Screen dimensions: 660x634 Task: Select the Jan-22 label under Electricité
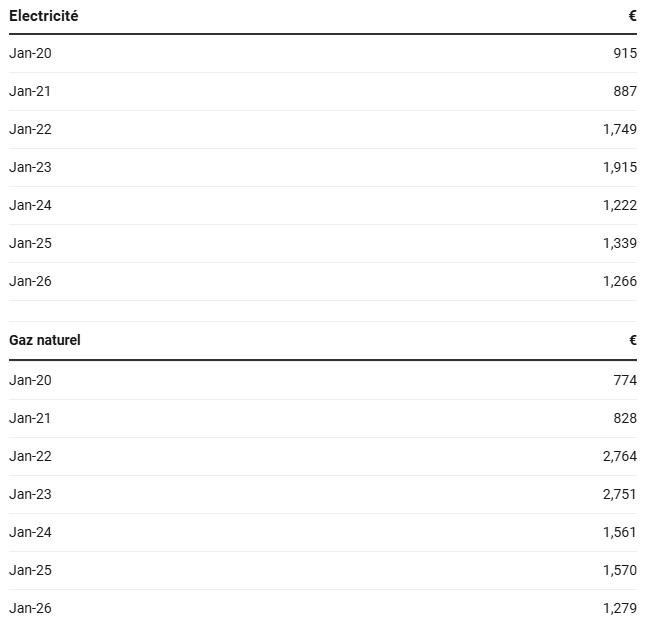point(30,129)
